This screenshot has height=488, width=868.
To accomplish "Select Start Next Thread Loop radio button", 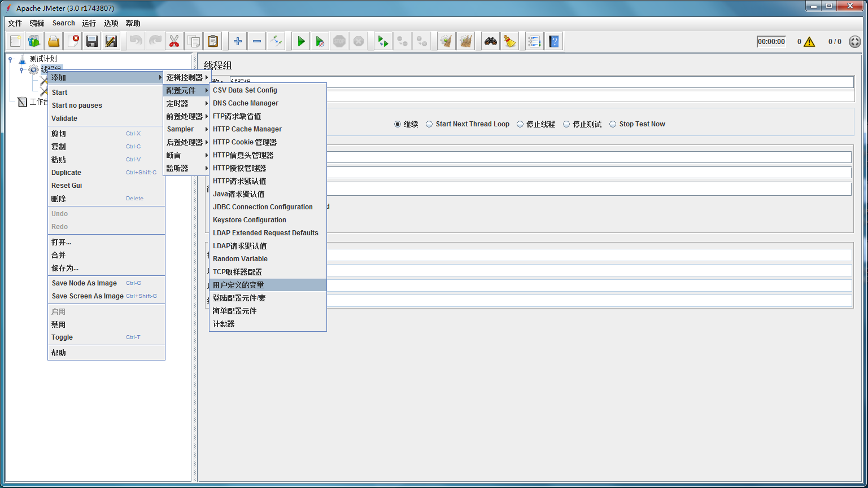I will pyautogui.click(x=429, y=124).
